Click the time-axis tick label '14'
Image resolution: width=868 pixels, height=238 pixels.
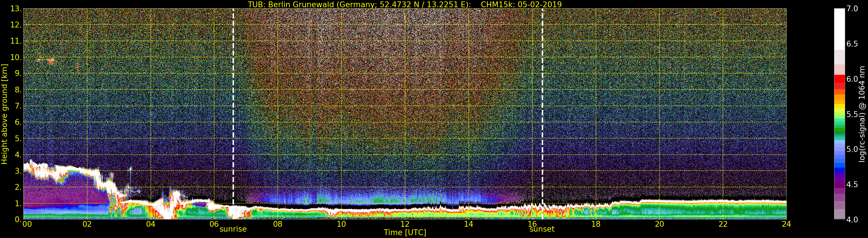click(x=468, y=224)
